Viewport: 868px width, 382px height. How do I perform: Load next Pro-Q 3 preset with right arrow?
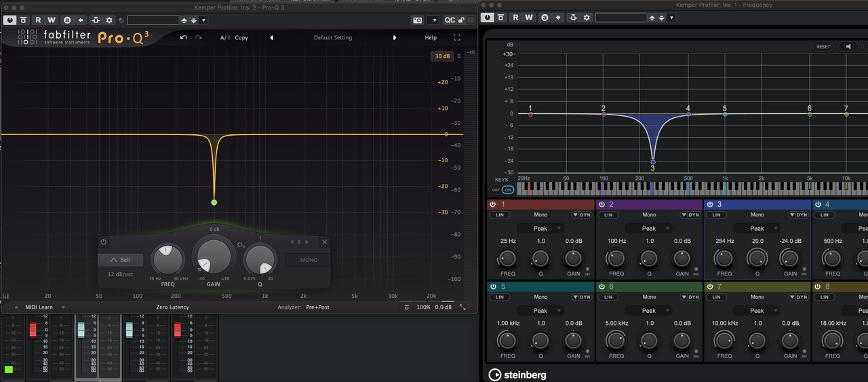[x=395, y=37]
